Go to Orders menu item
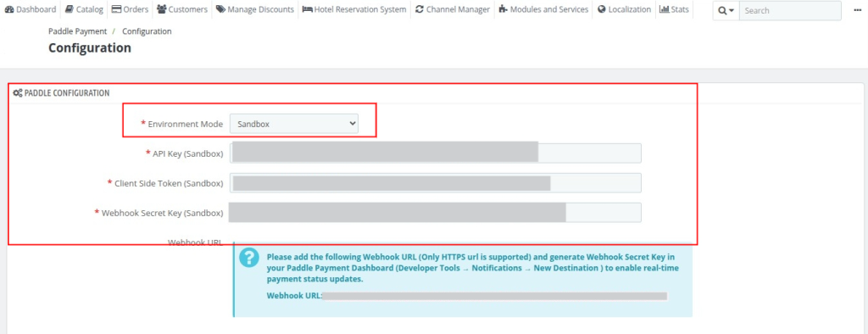The image size is (868, 334). click(130, 9)
